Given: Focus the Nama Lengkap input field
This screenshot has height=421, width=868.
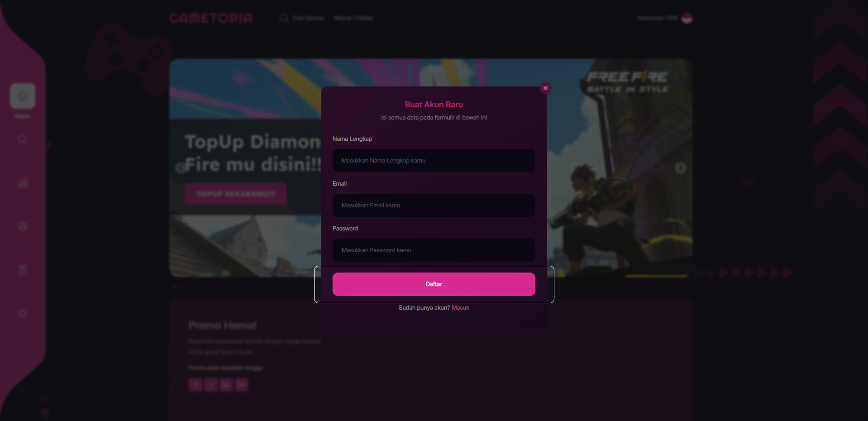Looking at the screenshot, I should pyautogui.click(x=434, y=161).
